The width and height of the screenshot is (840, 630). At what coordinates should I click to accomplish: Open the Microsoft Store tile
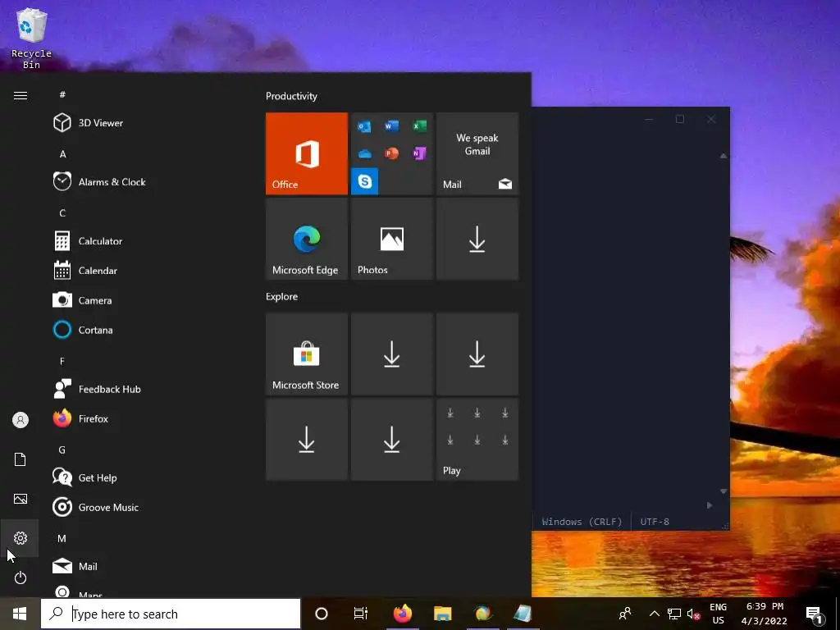point(307,354)
